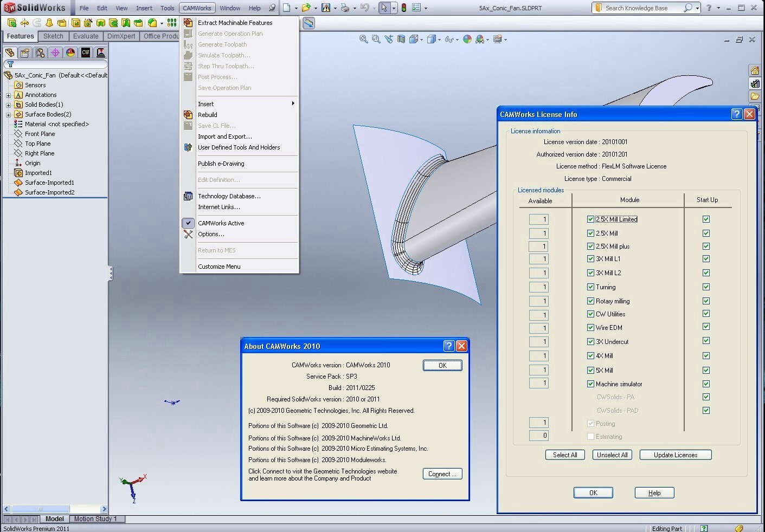Select Surface-Imported1 in the feature tree
The height and width of the screenshot is (532, 765).
click(x=49, y=183)
